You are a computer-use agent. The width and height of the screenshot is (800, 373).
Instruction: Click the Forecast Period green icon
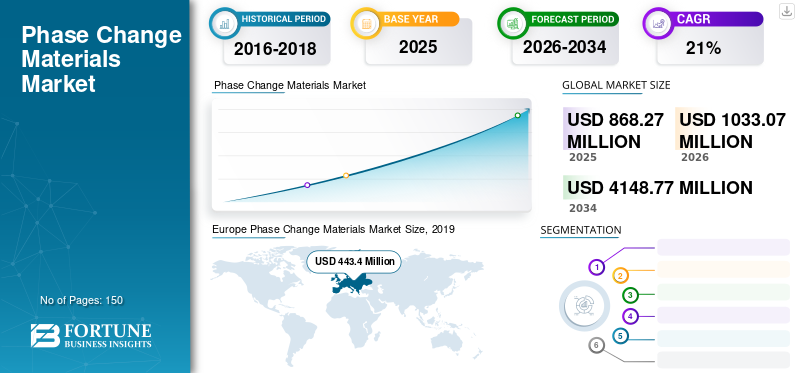point(513,23)
